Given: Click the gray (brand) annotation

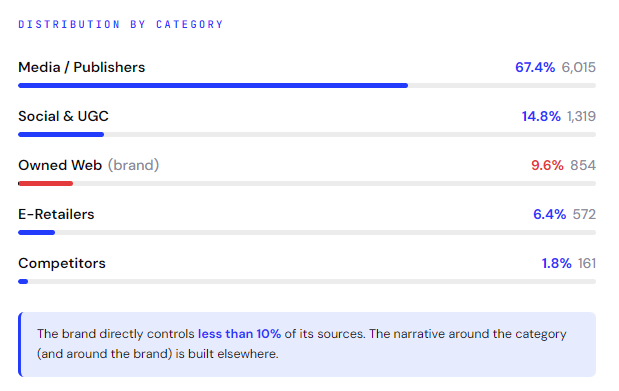Looking at the screenshot, I should pos(133,165).
